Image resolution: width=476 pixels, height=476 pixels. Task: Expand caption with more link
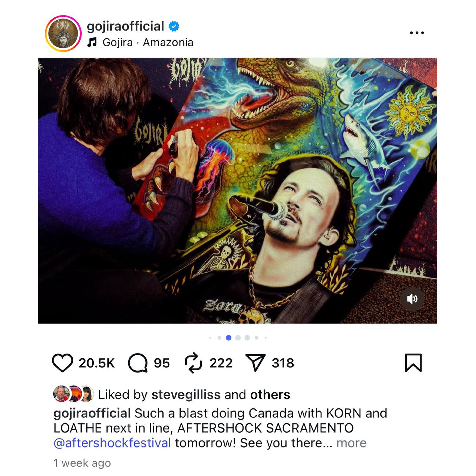point(352,443)
